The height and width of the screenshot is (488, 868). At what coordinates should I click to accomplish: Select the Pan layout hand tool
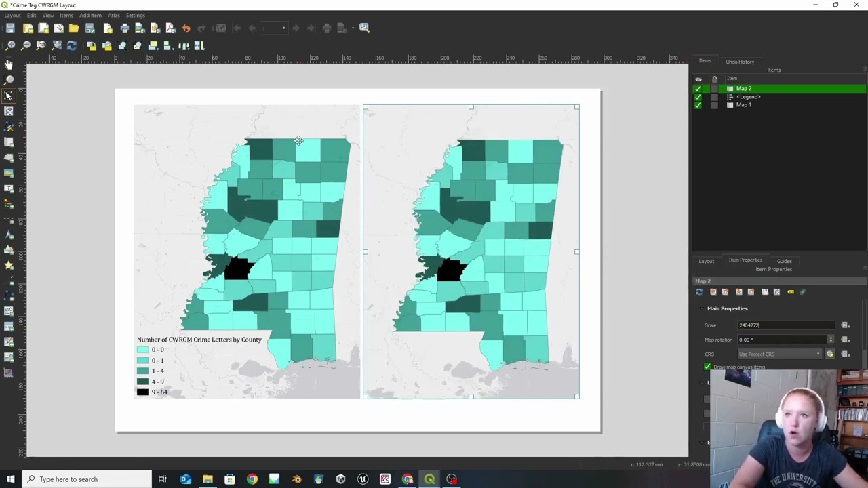click(9, 65)
